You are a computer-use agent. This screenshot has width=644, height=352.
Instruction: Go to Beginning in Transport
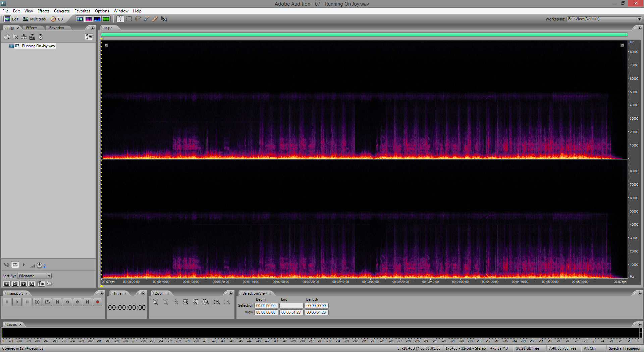pos(57,302)
